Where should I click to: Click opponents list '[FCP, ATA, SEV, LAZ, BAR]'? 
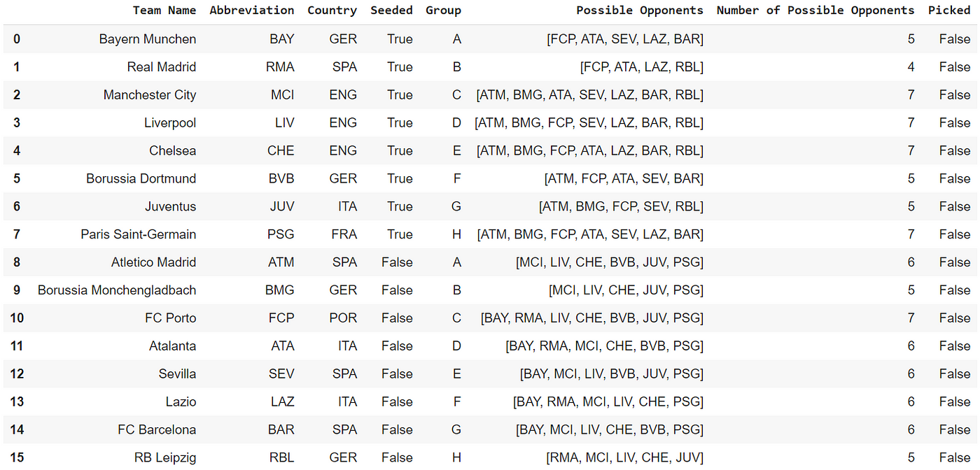(625, 39)
